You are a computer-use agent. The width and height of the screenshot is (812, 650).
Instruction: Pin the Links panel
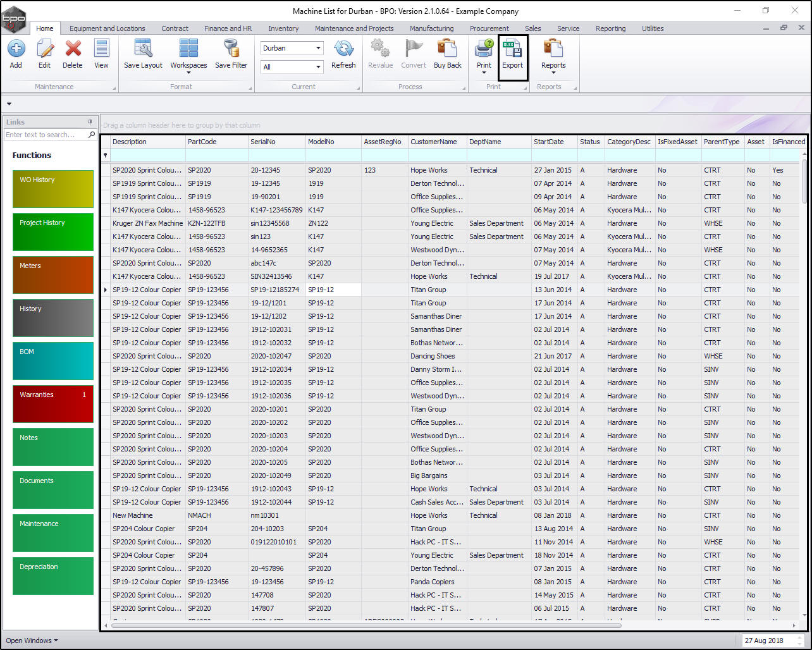(90, 122)
